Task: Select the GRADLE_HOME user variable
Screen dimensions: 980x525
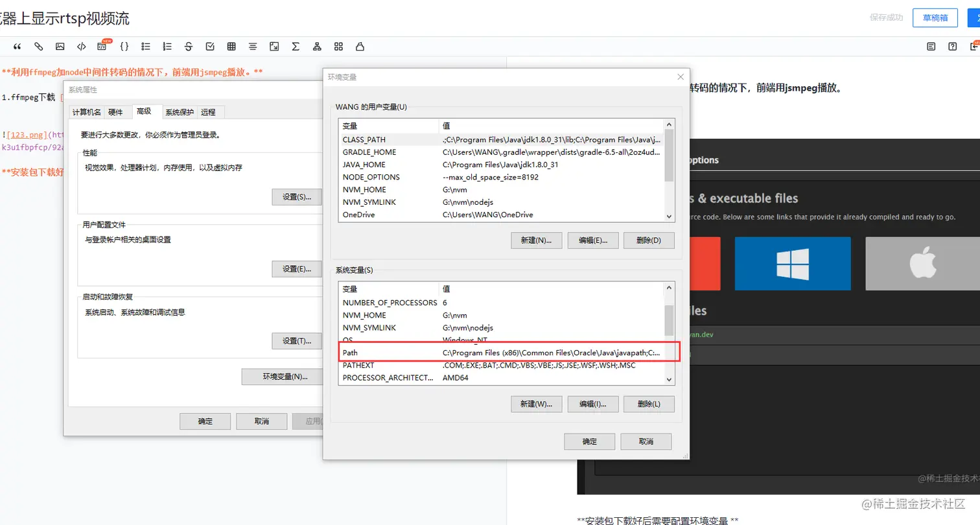Action: pyautogui.click(x=502, y=152)
